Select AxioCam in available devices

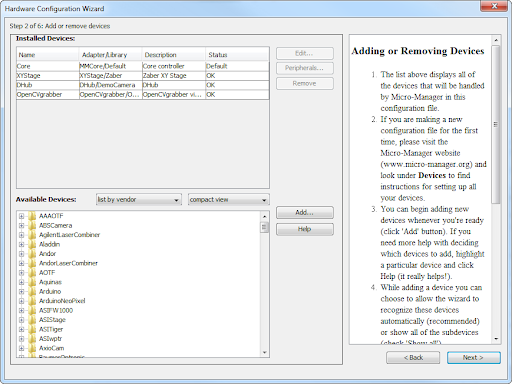tap(51, 348)
